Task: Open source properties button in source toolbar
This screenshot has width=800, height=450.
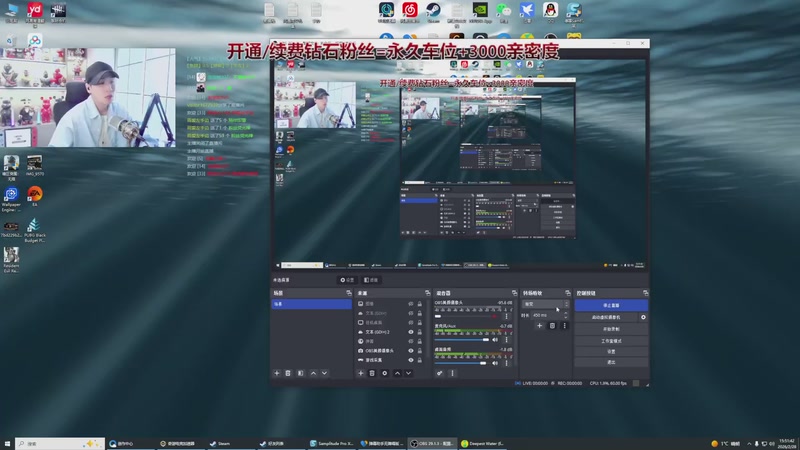Action: (x=347, y=280)
